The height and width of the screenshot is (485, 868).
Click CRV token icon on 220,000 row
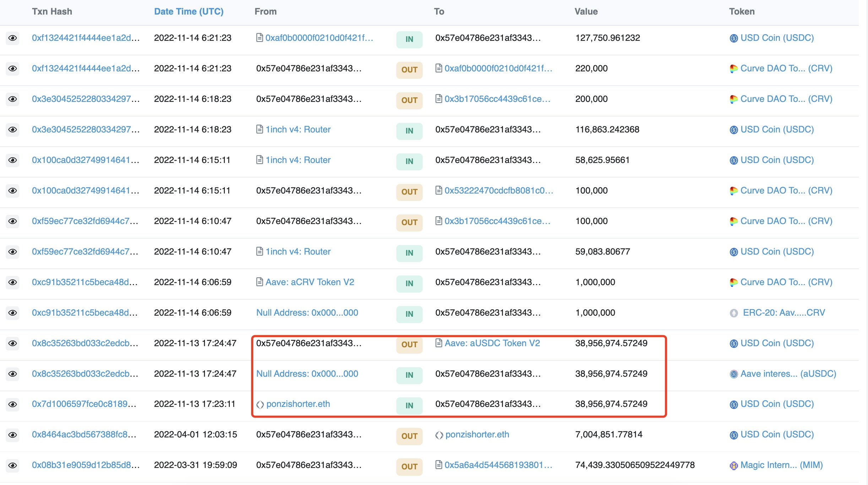(x=734, y=69)
